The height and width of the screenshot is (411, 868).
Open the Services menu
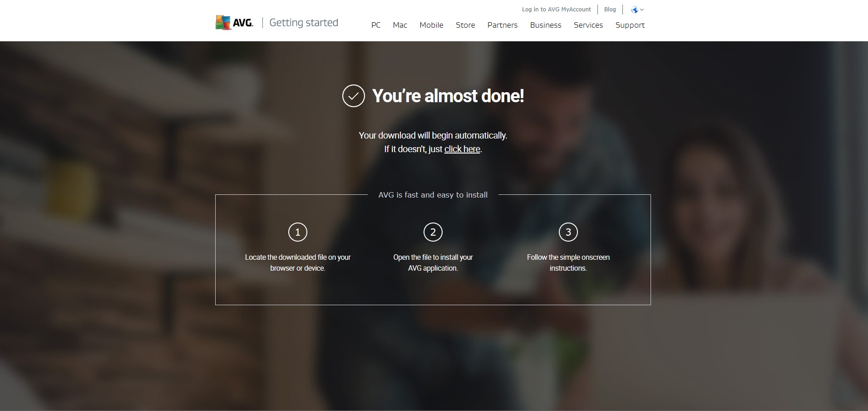588,25
